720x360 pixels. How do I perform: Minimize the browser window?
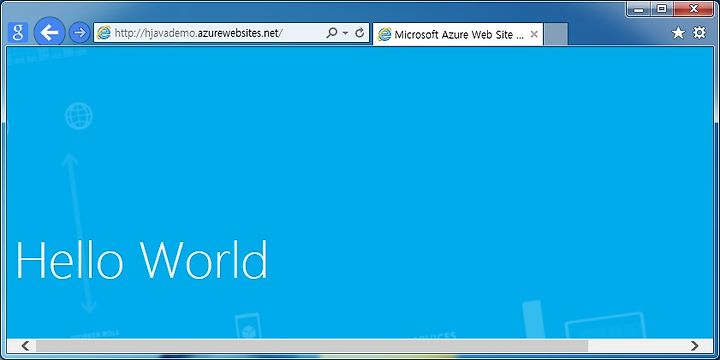[639, 9]
